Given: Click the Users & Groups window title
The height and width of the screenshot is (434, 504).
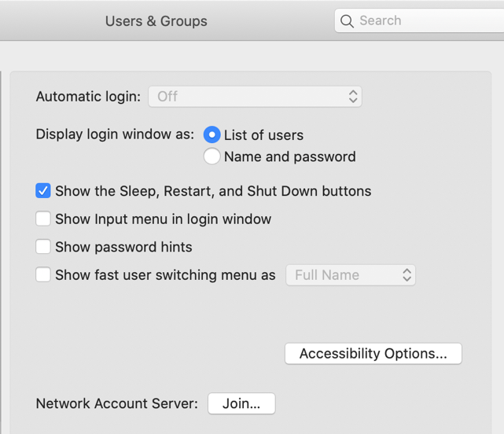Looking at the screenshot, I should coord(156,21).
